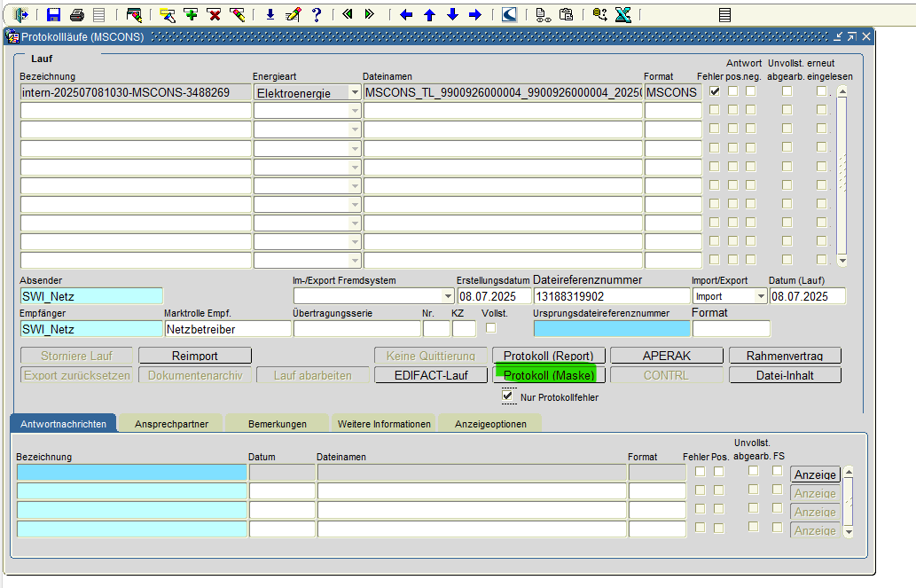Click the blue floppy disk save icon

[53, 14]
